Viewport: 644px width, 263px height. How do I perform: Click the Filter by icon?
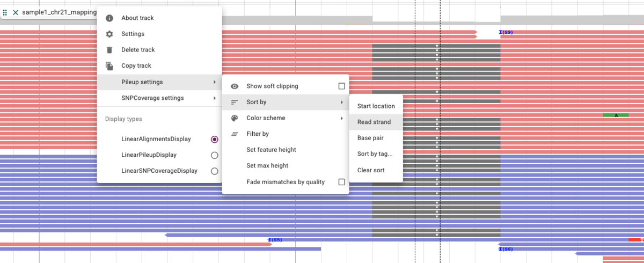(235, 134)
